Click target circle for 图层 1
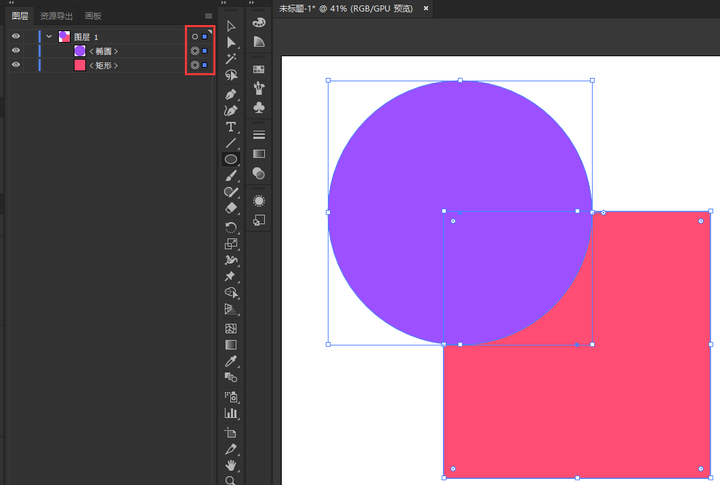 195,37
